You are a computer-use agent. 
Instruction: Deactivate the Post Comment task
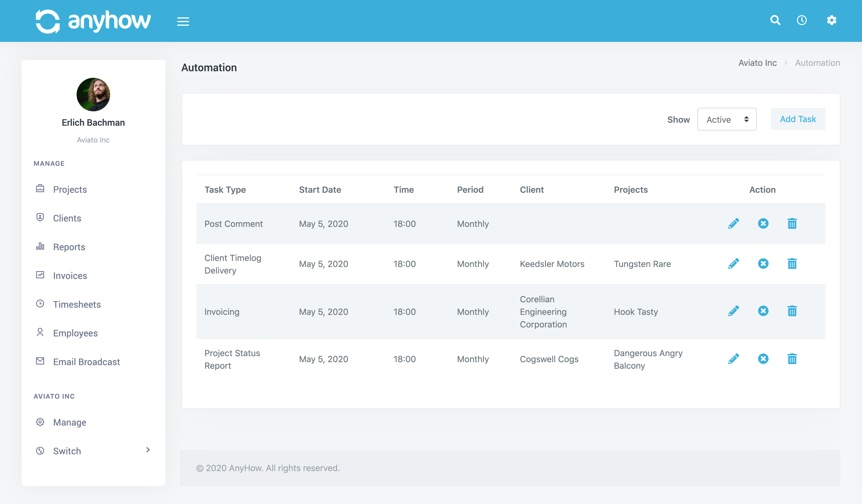pyautogui.click(x=763, y=224)
